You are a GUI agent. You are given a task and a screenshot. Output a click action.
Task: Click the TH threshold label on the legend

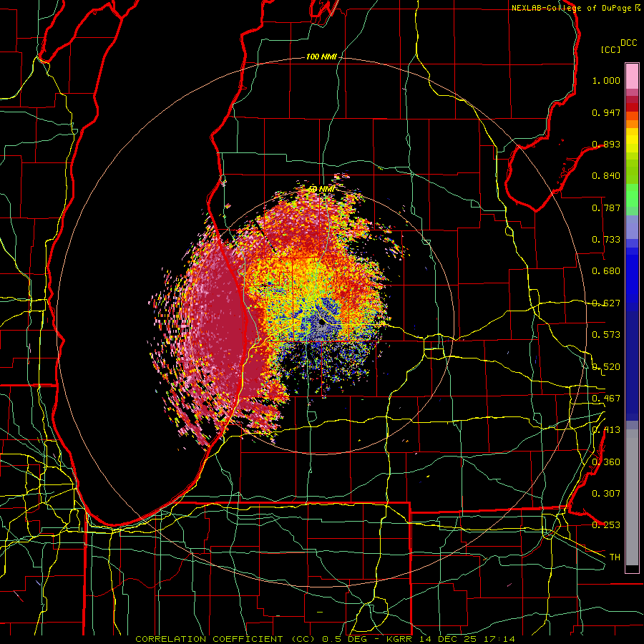click(615, 557)
